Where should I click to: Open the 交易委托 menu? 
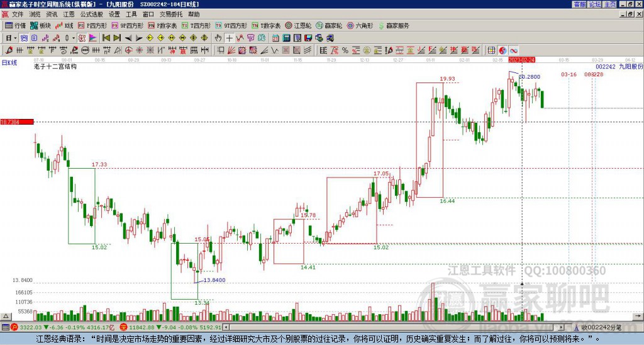point(171,14)
